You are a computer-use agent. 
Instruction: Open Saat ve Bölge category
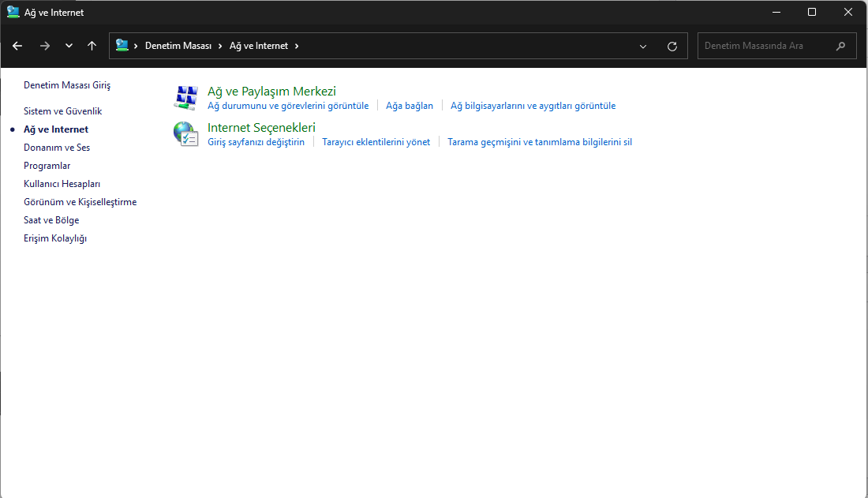tap(51, 220)
